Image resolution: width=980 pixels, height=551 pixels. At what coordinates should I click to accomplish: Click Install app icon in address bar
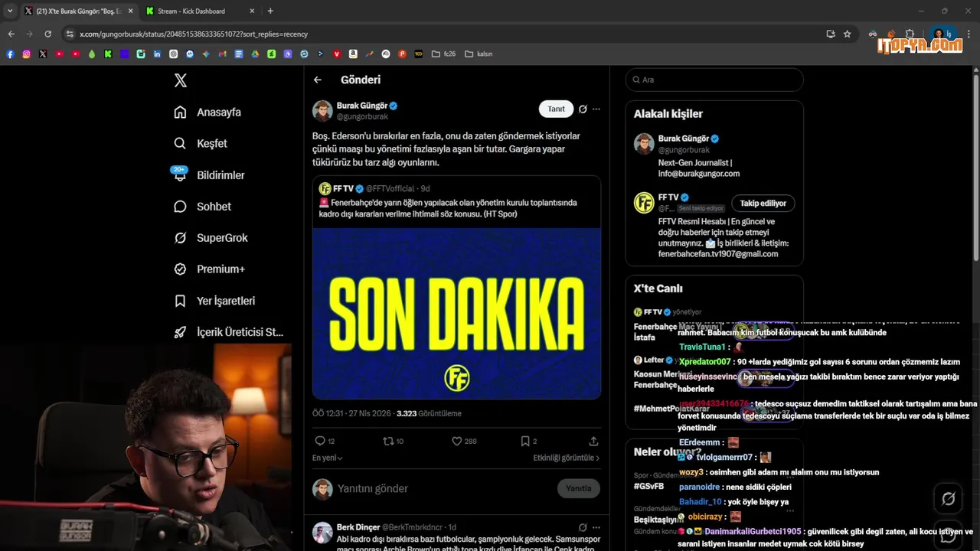tap(831, 34)
